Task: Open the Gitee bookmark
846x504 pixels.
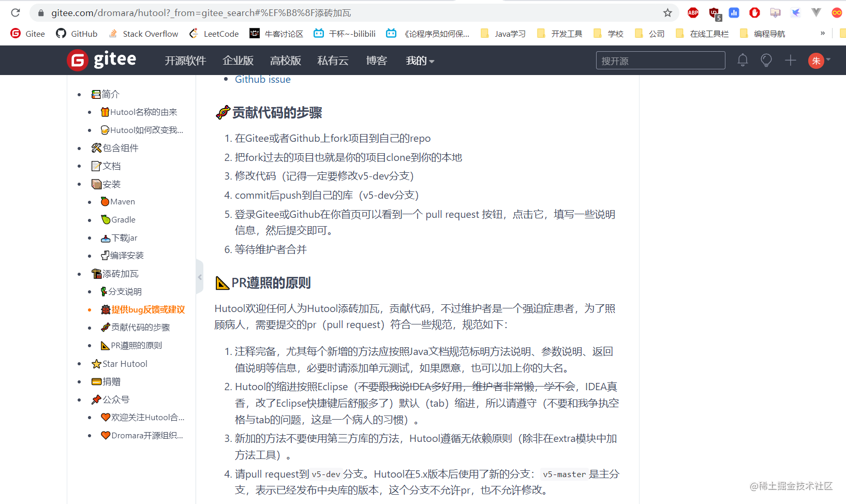Action: click(28, 34)
